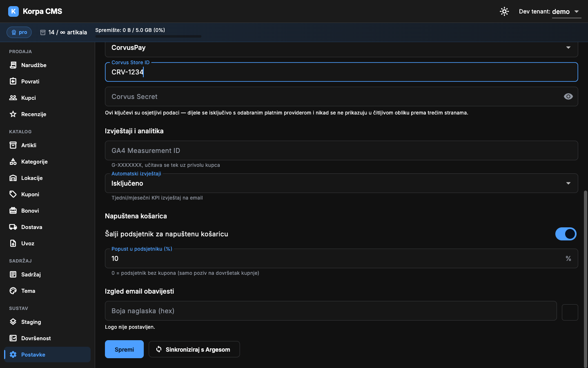Open Automatski izvještaji dropdown
The width and height of the screenshot is (588, 368).
tap(341, 183)
